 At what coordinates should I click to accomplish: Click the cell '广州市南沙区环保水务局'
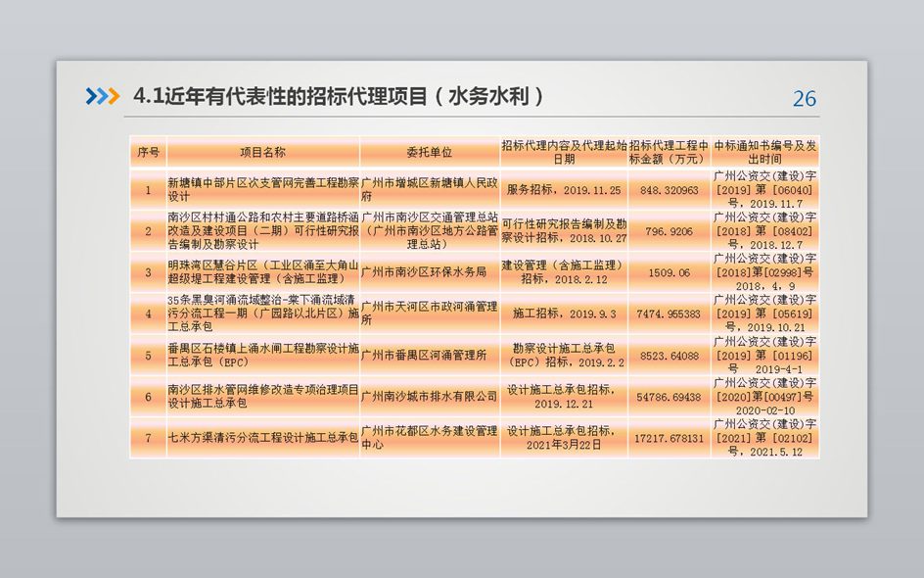(x=430, y=272)
